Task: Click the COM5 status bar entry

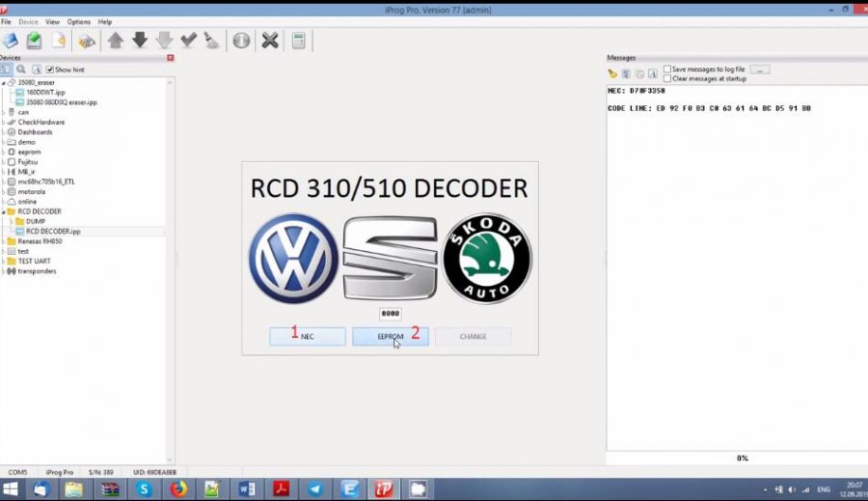Action: point(17,472)
